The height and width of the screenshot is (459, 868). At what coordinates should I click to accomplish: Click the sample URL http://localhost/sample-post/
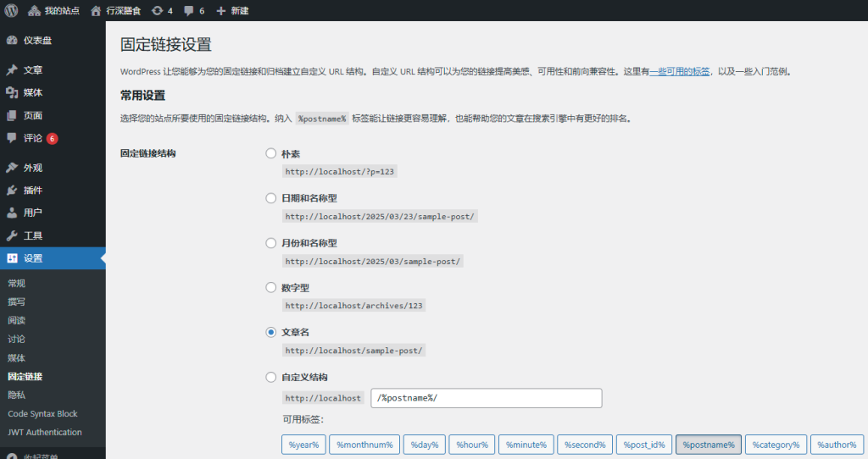pyautogui.click(x=353, y=350)
